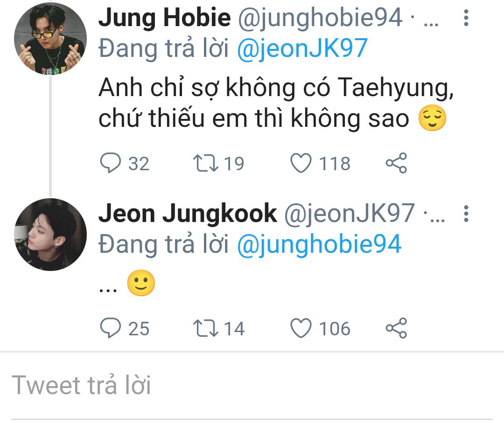Screen dimensions: 504x423
Task: Open Jeon Jungkook display name profile
Action: tap(188, 214)
